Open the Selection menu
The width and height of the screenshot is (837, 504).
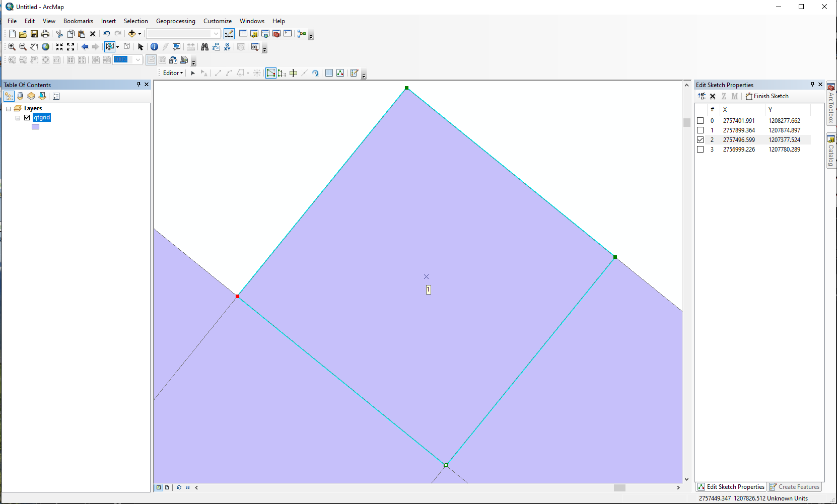(x=135, y=21)
